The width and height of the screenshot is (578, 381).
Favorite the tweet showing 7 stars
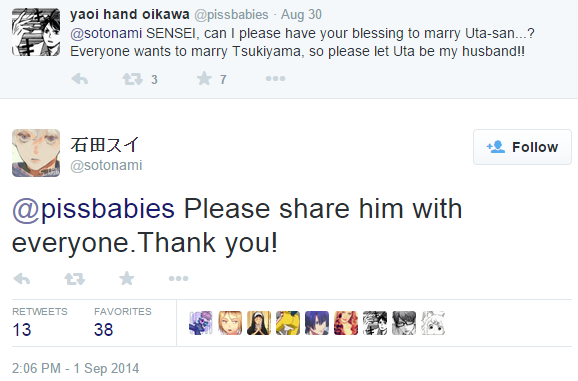(204, 78)
